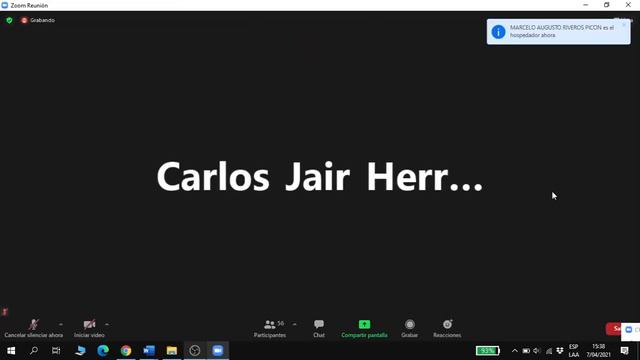Click Compartir pantalla share screen button
The height and width of the screenshot is (360, 640).
pos(364,329)
